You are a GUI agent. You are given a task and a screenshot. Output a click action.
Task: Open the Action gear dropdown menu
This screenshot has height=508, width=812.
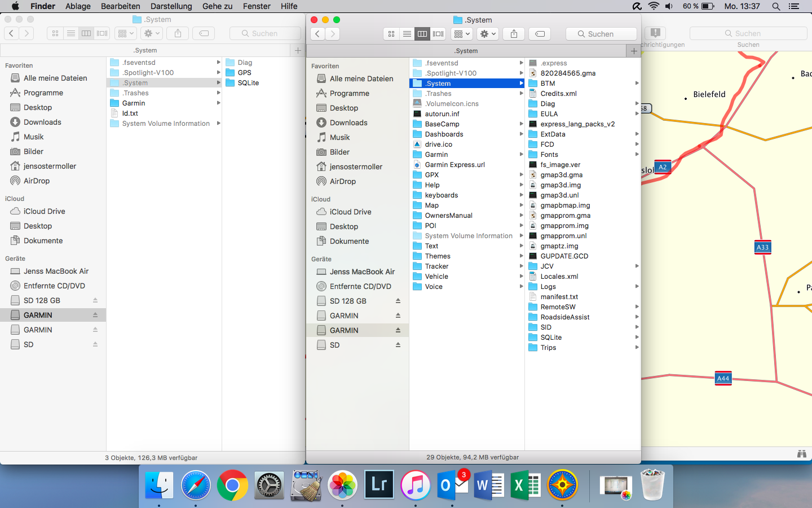(488, 34)
